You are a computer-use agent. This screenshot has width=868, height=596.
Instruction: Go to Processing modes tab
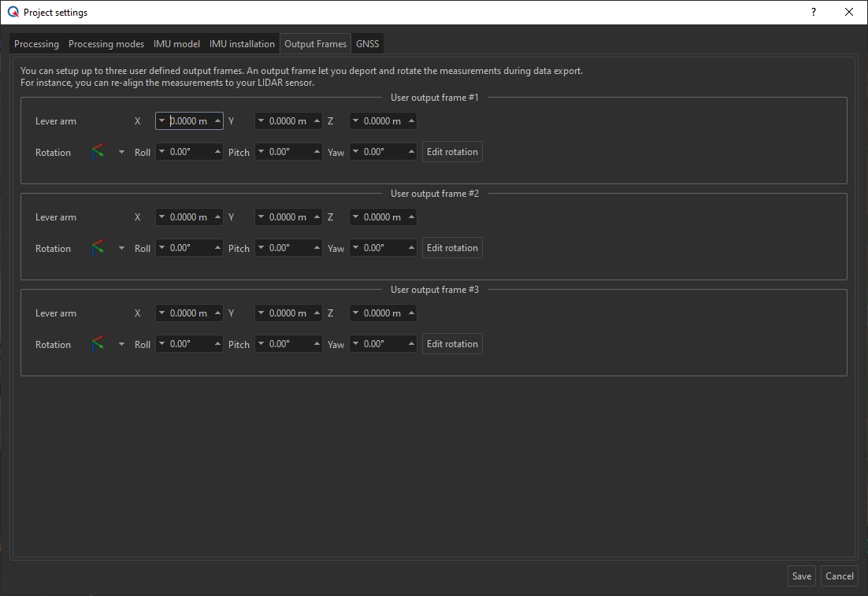point(106,44)
